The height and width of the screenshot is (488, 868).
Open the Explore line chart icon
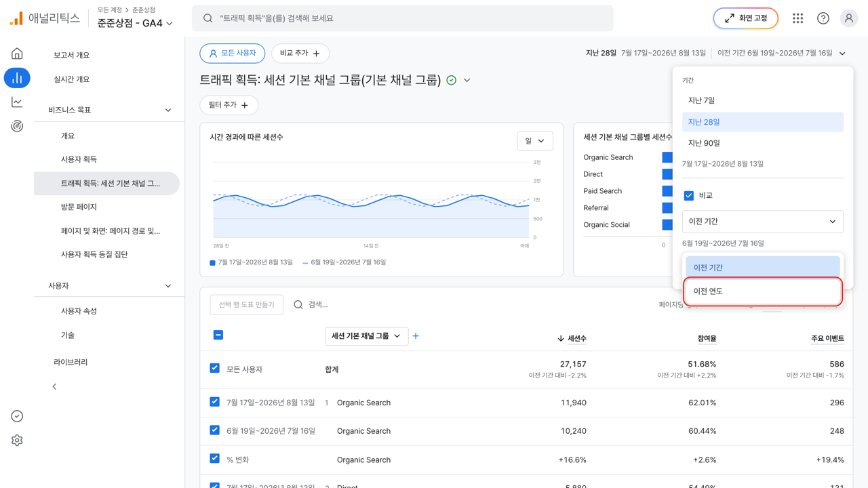point(17,102)
